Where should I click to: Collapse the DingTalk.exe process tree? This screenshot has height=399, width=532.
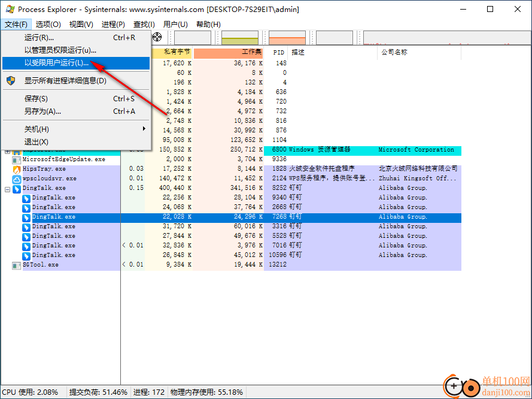pos(7,189)
